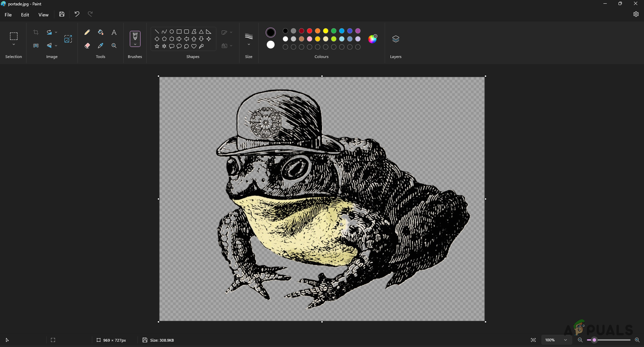644x347 pixels.
Task: Choose the Rectangle shape
Action: click(179, 32)
